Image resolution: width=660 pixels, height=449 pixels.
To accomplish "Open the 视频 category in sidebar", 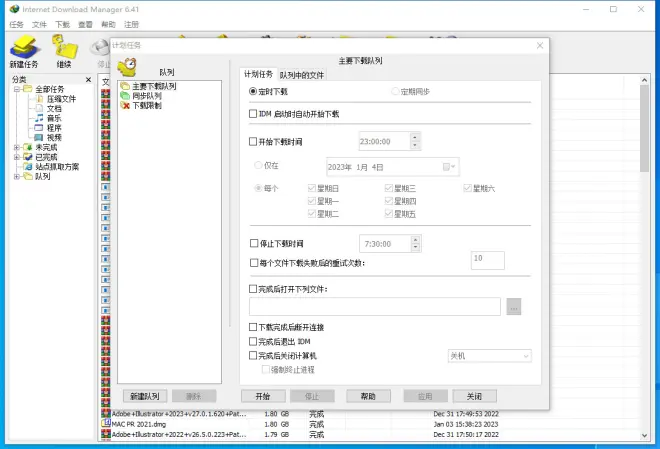I will click(x=53, y=138).
